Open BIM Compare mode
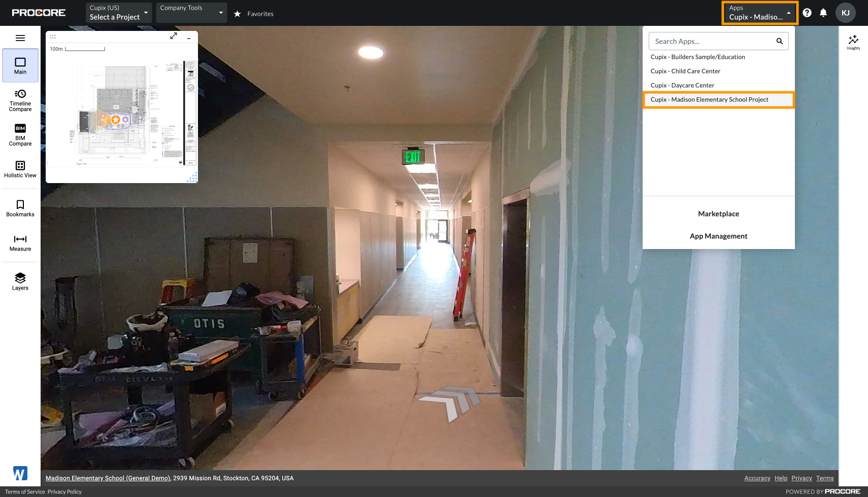The height and width of the screenshot is (497, 868). [x=20, y=135]
